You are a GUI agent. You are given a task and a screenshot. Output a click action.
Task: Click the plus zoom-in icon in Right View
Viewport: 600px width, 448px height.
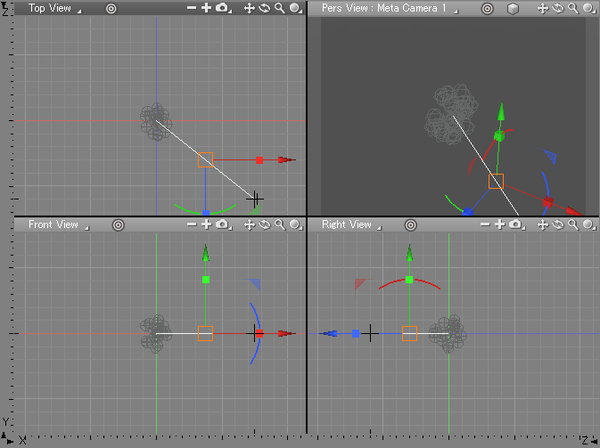500,224
